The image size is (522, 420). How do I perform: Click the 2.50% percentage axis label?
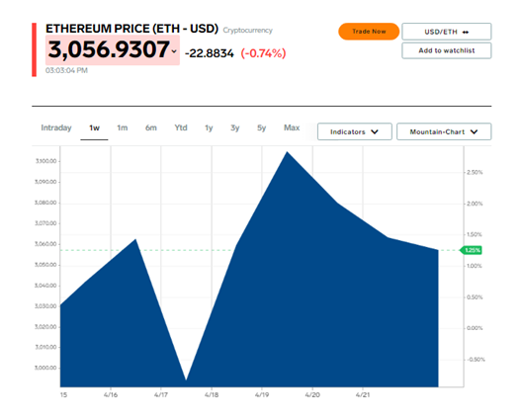point(475,172)
